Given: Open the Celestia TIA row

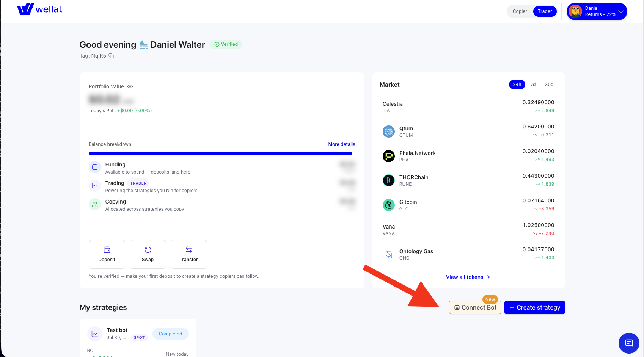Looking at the screenshot, I should (468, 107).
